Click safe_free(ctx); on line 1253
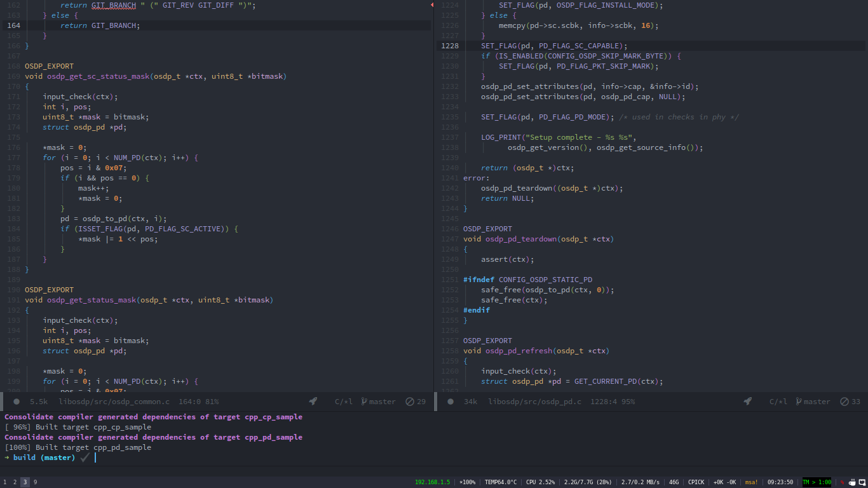Screen dimensions: 868x488 tap(514, 300)
